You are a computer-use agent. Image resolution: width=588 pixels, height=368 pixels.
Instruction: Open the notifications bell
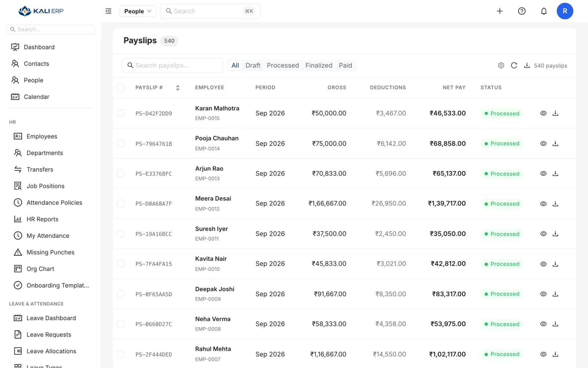coord(544,11)
